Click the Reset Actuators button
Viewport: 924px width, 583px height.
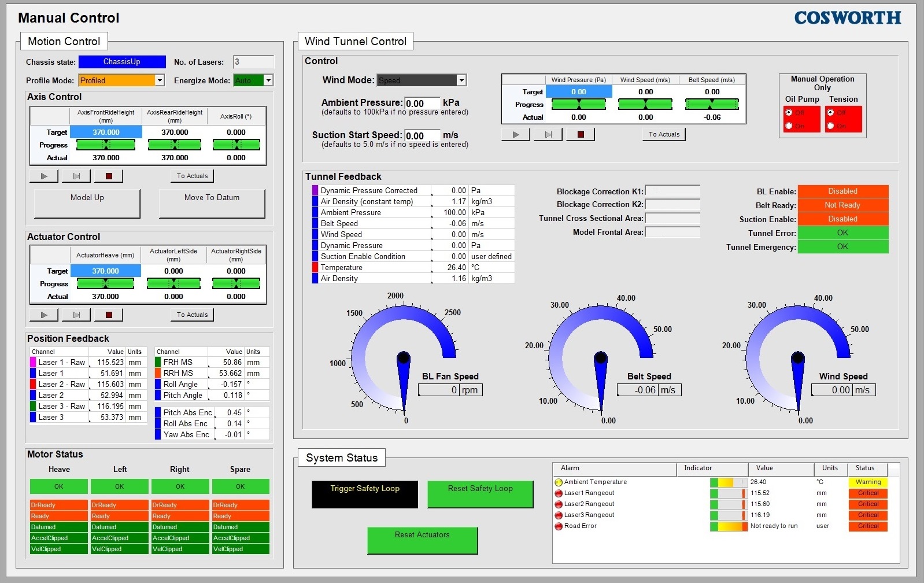tap(423, 540)
